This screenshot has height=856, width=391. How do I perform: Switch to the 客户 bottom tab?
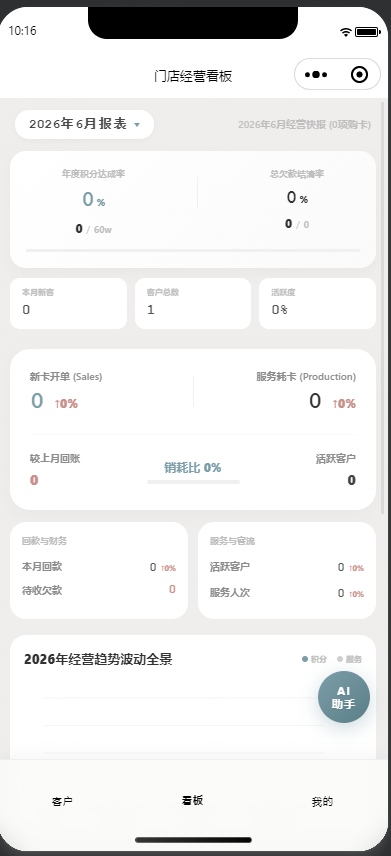click(62, 801)
